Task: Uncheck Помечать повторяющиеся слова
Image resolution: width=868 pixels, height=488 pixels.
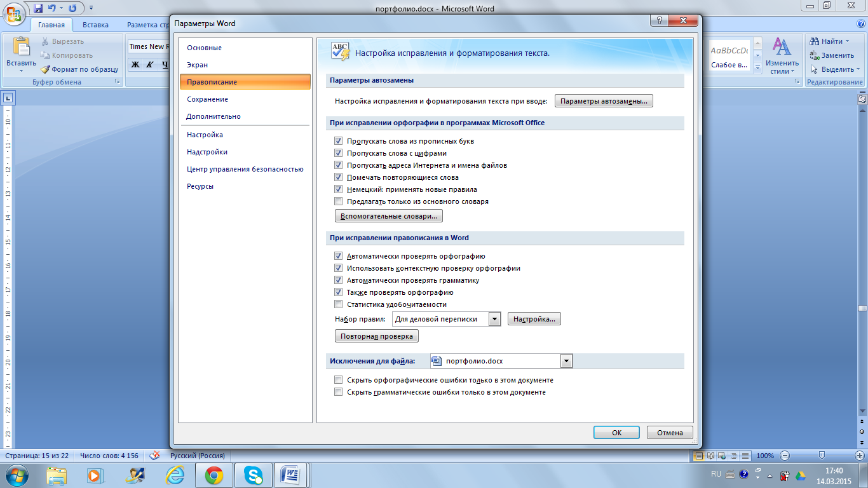Action: pos(338,177)
